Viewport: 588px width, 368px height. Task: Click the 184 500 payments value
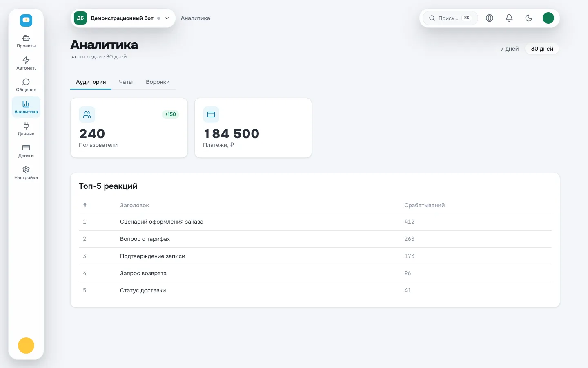[x=232, y=134]
